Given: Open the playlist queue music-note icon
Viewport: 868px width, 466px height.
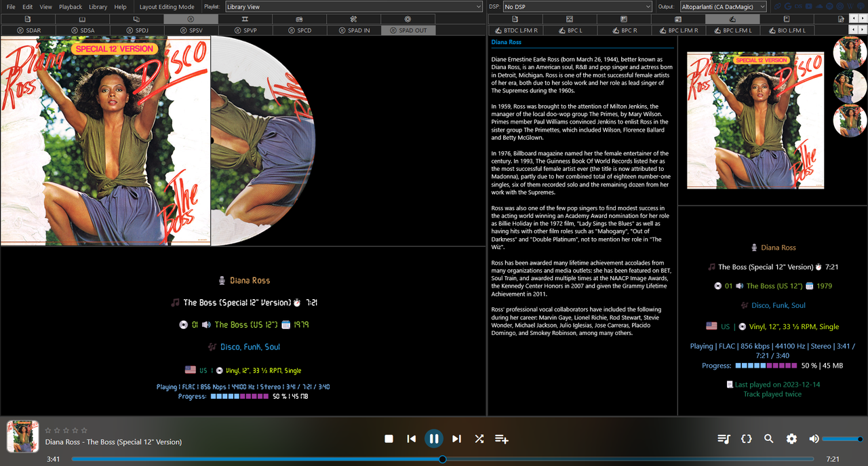Looking at the screenshot, I should point(724,439).
